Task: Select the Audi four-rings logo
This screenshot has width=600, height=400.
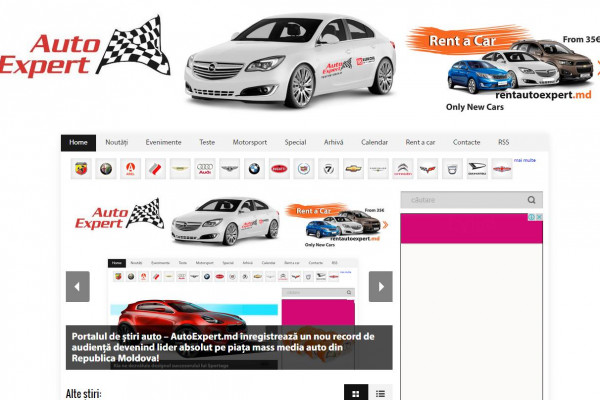Action: 205,168
